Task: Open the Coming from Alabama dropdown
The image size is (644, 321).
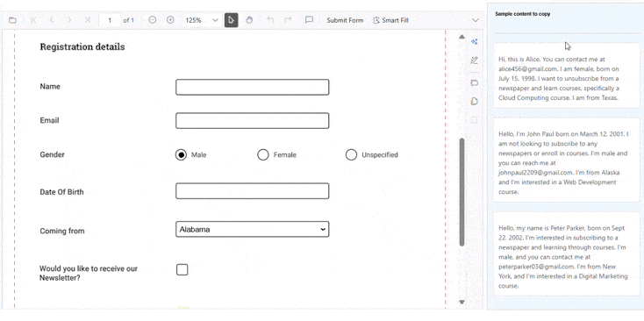Action: 252,230
